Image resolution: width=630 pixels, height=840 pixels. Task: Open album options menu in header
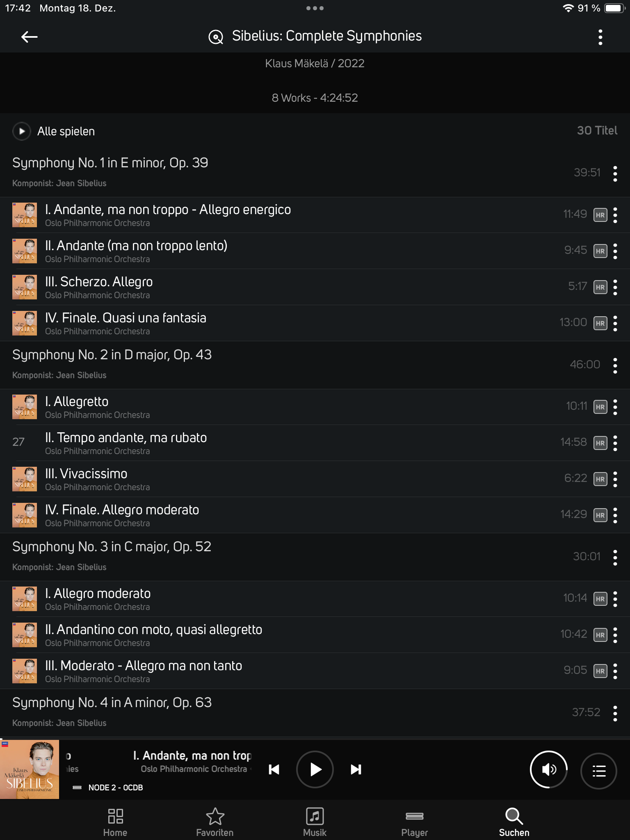coord(600,37)
